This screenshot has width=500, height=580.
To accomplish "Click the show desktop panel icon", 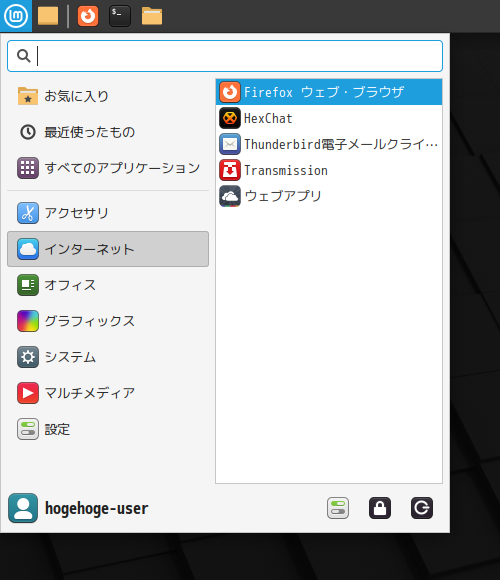I will [48, 16].
